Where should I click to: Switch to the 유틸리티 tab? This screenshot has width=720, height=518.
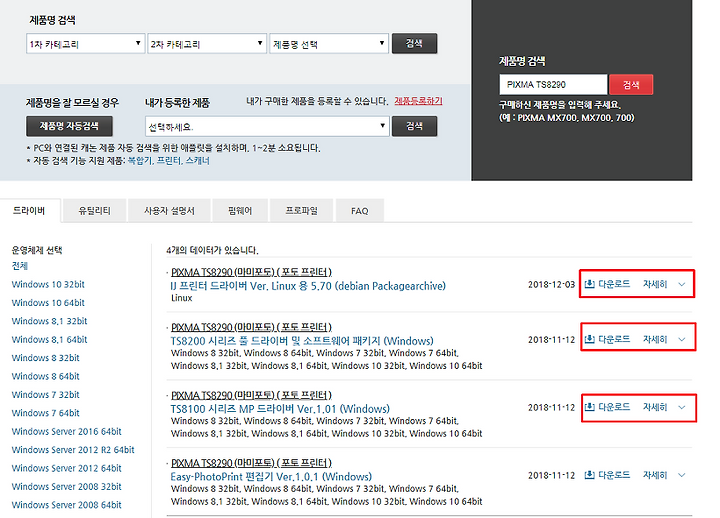tap(95, 211)
